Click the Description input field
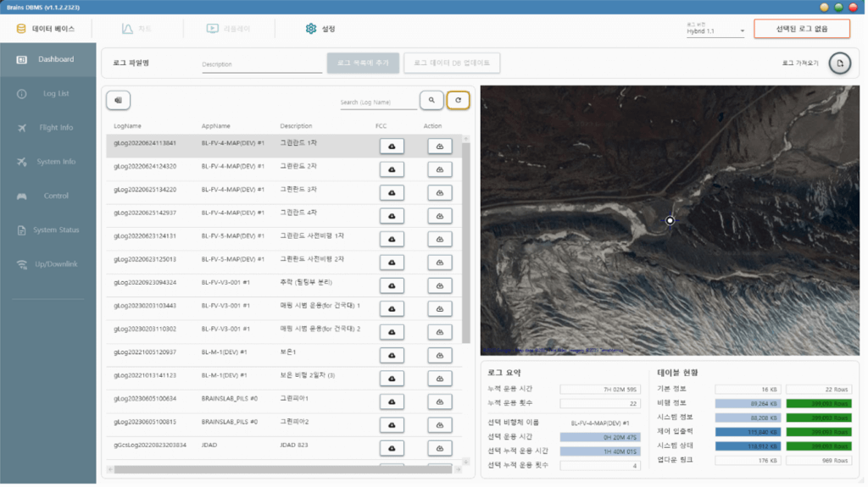The height and width of the screenshot is (487, 868). pyautogui.click(x=261, y=64)
